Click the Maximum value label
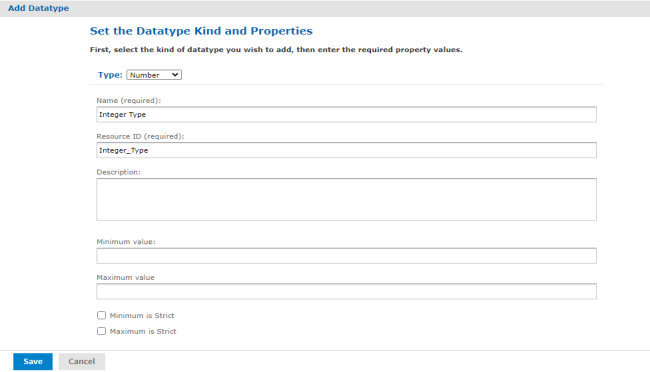The width and height of the screenshot is (650, 372). (125, 277)
